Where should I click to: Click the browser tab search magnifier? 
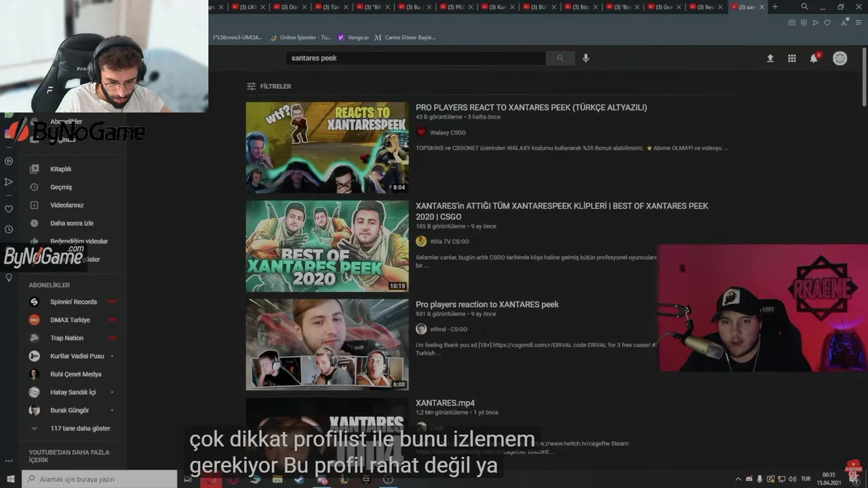click(804, 7)
